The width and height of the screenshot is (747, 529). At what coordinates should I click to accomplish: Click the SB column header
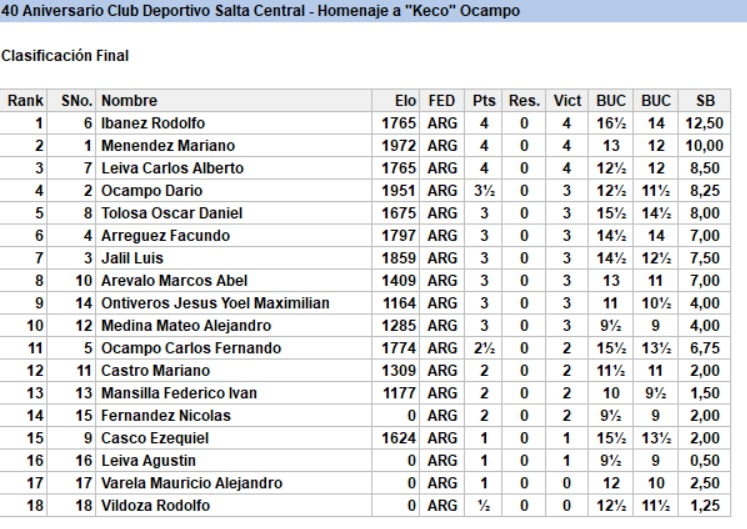coord(704,101)
